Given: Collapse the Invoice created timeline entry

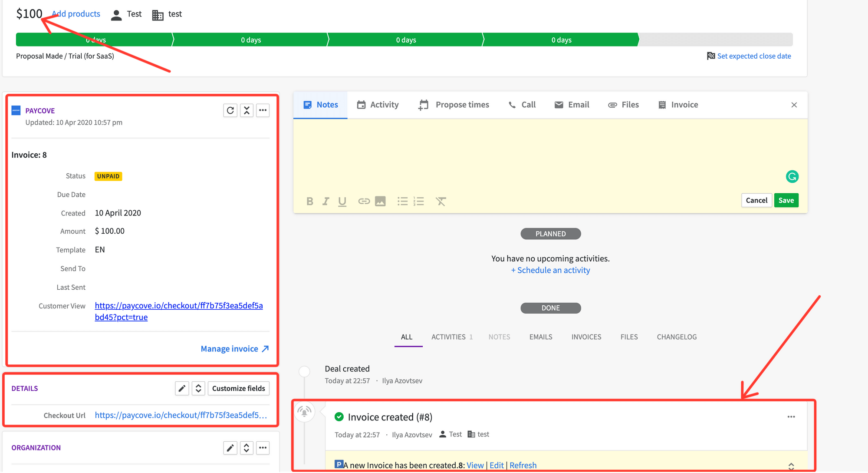Looking at the screenshot, I should (792, 466).
